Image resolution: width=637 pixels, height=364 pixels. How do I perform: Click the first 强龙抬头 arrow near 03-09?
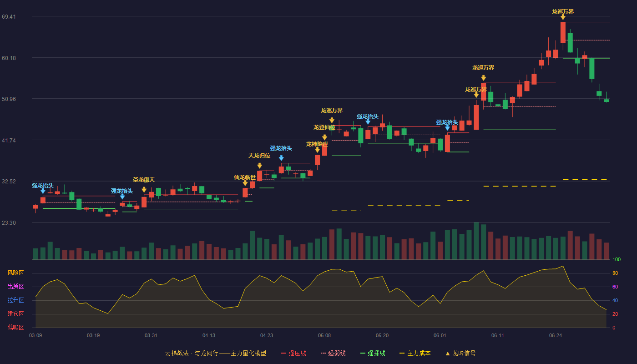coord(43,191)
